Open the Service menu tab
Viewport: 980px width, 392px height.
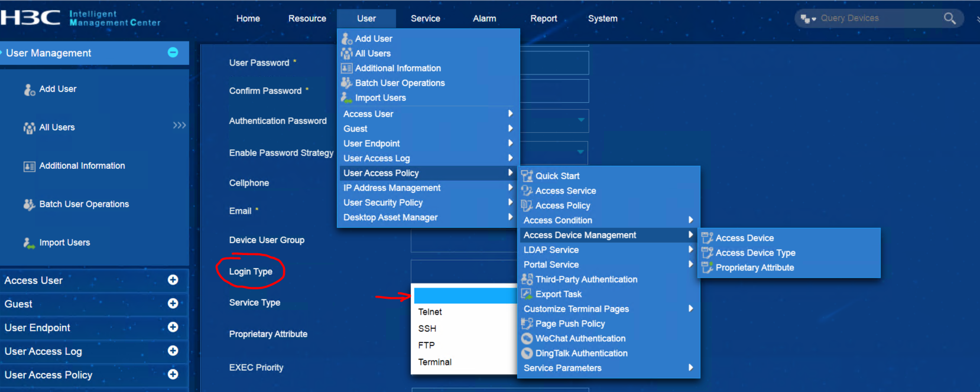tap(425, 18)
